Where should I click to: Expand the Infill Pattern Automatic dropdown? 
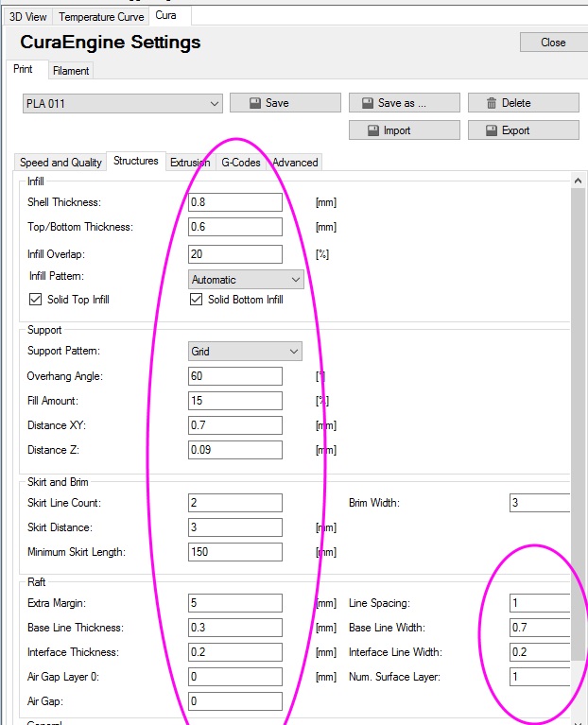[x=246, y=280]
